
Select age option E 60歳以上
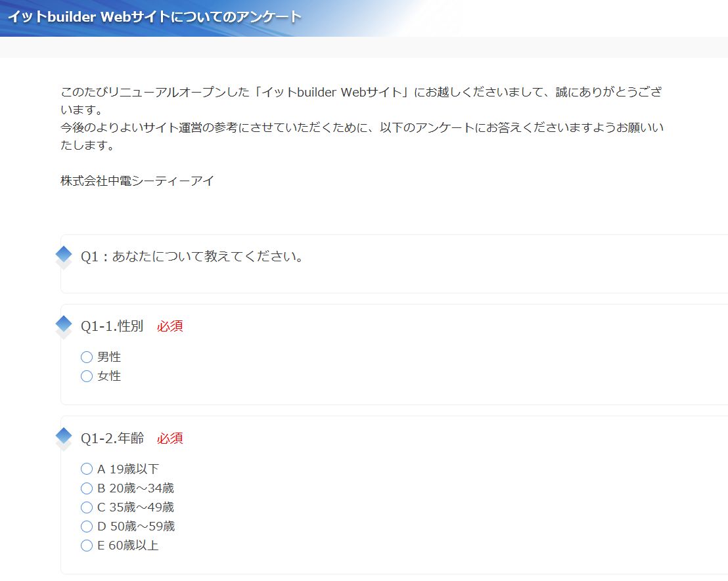pyautogui.click(x=87, y=546)
